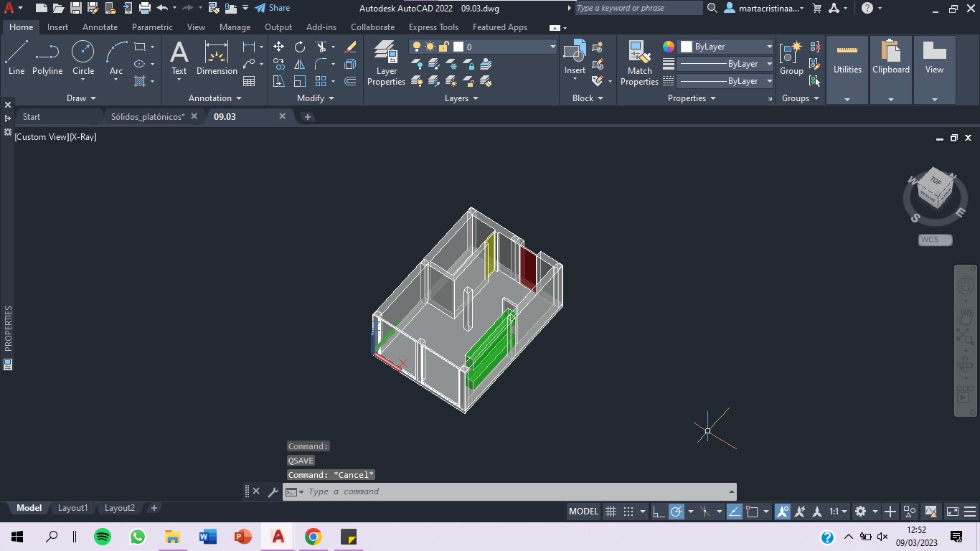Activate the Text annotation tool
This screenshot has width=980, height=551.
pos(179,57)
